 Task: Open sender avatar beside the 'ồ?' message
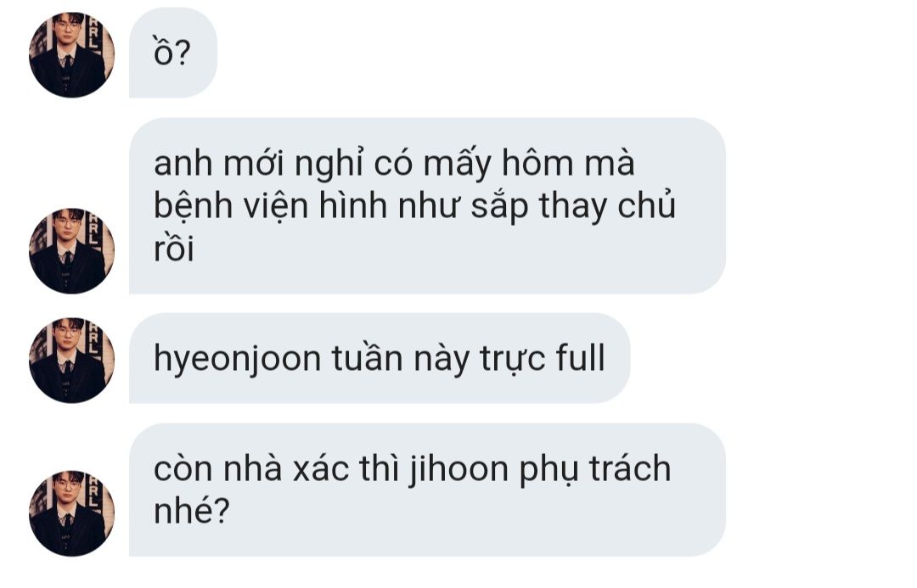(71, 55)
